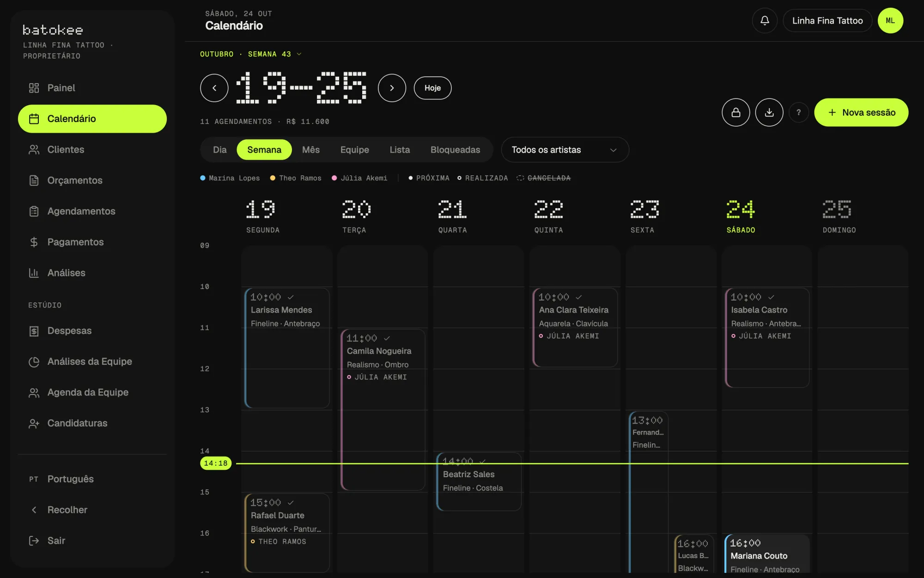The width and height of the screenshot is (924, 578).
Task: Open Rafael Duarte 15:00 appointment
Action: click(287, 533)
